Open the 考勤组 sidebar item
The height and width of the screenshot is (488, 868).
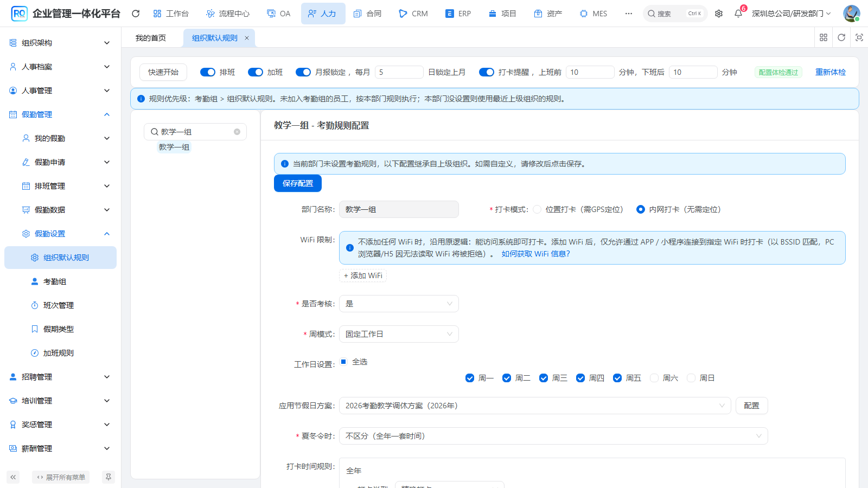pyautogui.click(x=61, y=281)
